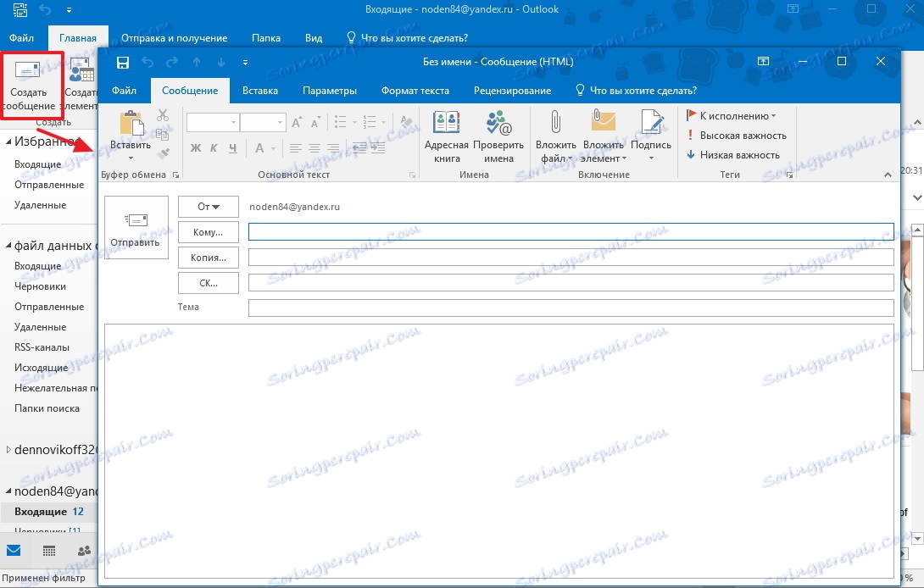Click the Копия... button
This screenshot has height=588, width=924.
pyautogui.click(x=209, y=258)
